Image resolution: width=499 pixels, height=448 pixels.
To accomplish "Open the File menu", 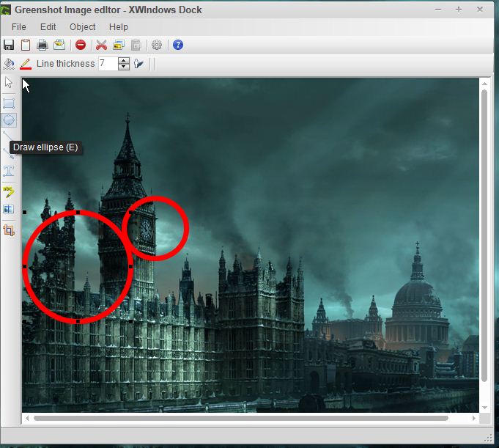I will (18, 27).
